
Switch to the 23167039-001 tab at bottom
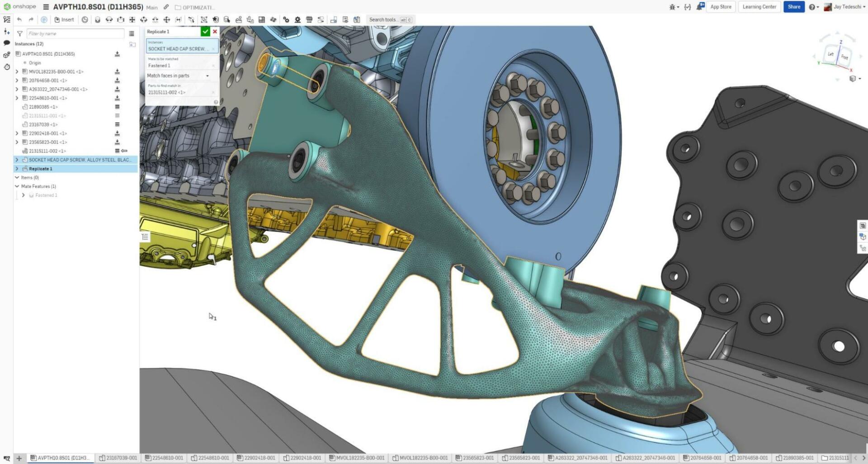pos(118,458)
